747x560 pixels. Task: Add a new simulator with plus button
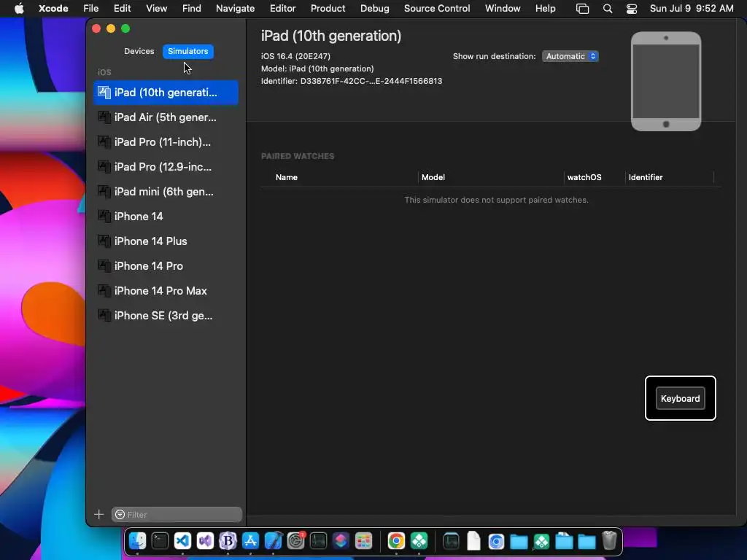98,514
